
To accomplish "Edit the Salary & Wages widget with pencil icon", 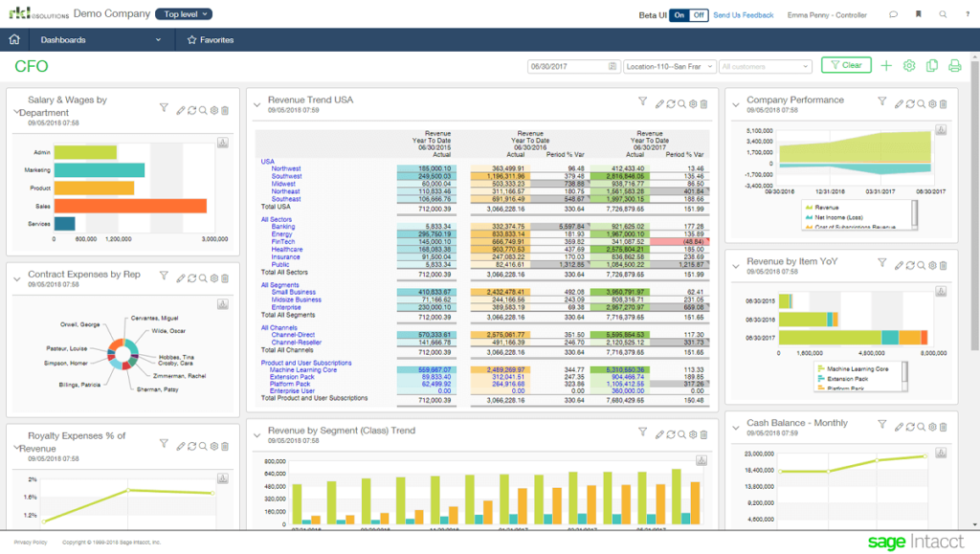I will pos(180,109).
